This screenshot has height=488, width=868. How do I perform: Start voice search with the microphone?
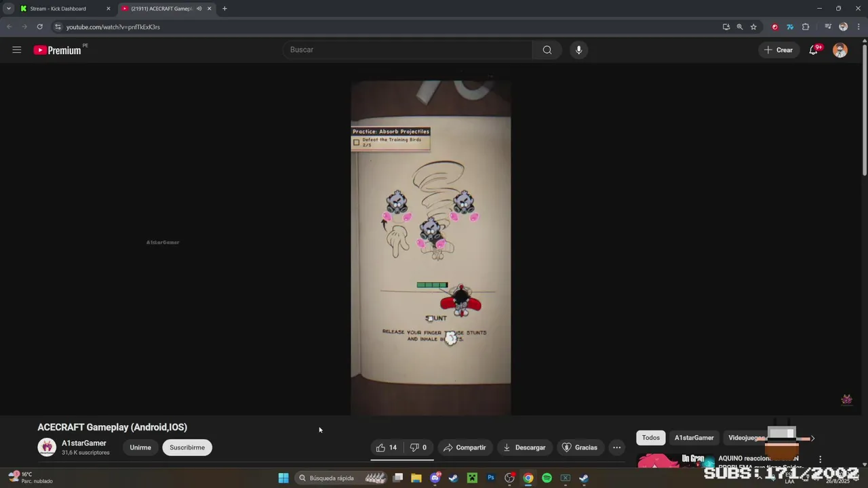point(578,49)
